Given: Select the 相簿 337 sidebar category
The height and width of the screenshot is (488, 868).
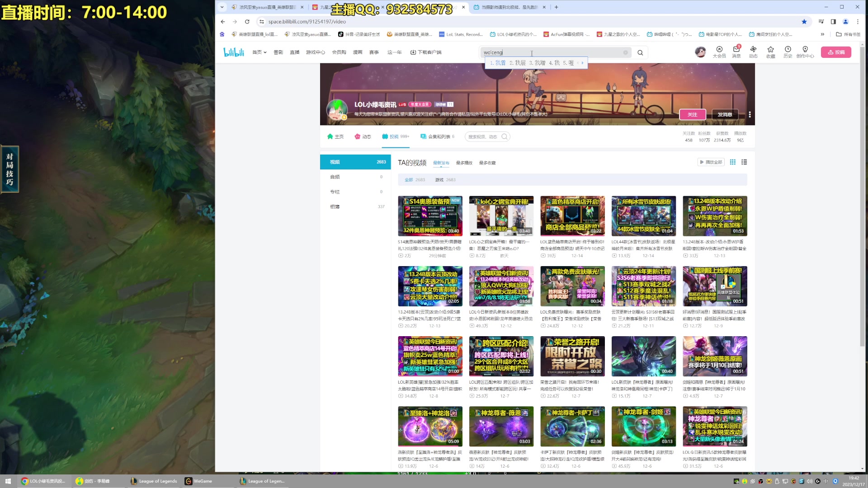Looking at the screenshot, I should pyautogui.click(x=355, y=206).
